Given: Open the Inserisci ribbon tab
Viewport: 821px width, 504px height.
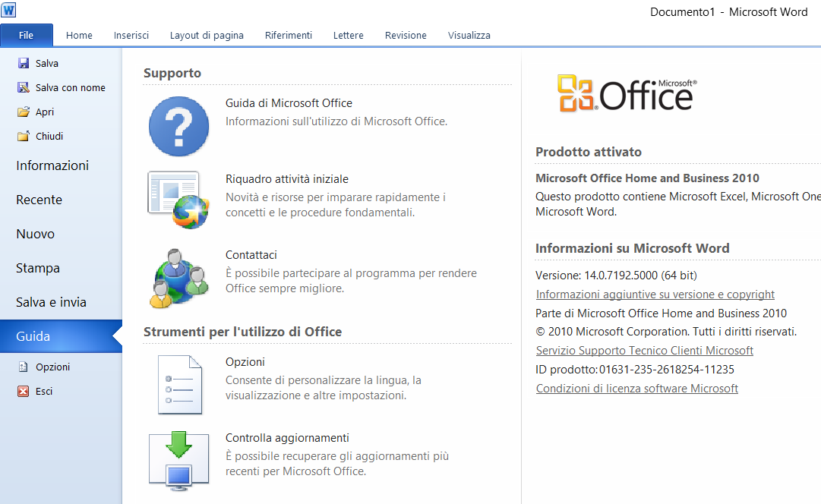Looking at the screenshot, I should 131,35.
